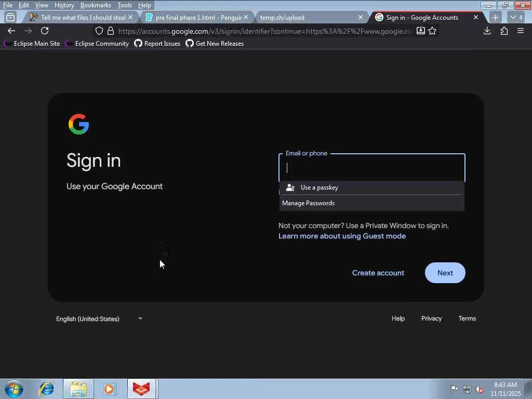
Task: Open the shield tracking protection icon
Action: coord(99,31)
